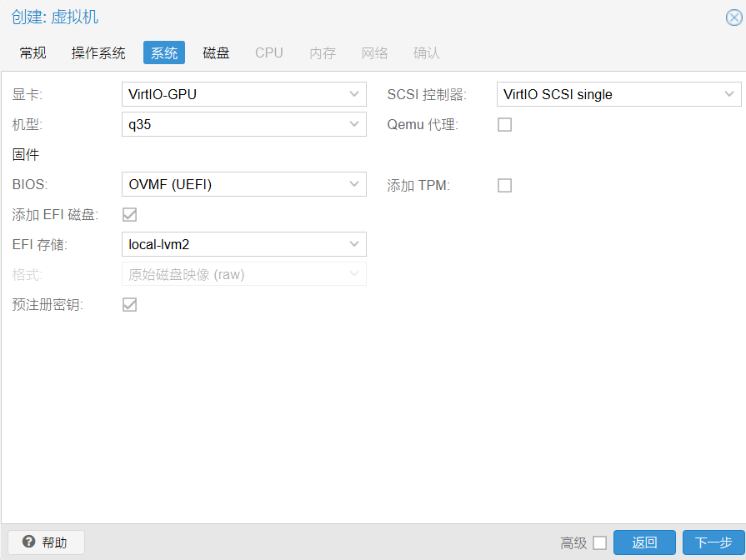
Task: Enable the Qemu 代理 checkbox
Action: coord(504,125)
